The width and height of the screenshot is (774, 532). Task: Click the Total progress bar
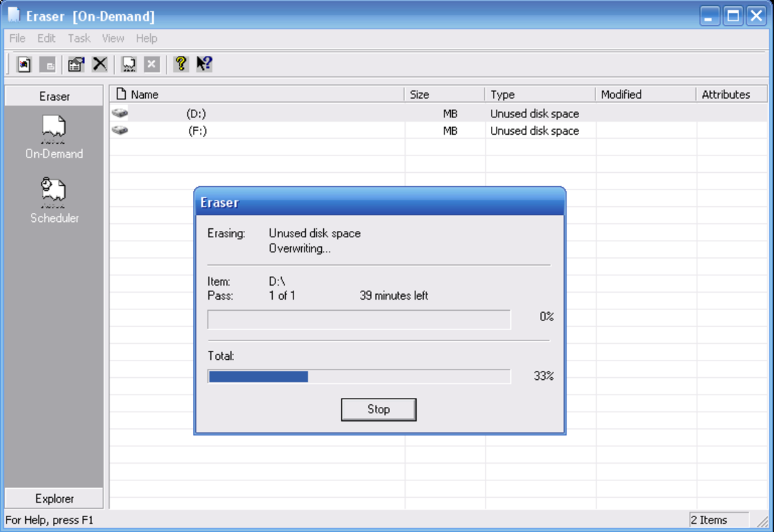[x=359, y=376]
